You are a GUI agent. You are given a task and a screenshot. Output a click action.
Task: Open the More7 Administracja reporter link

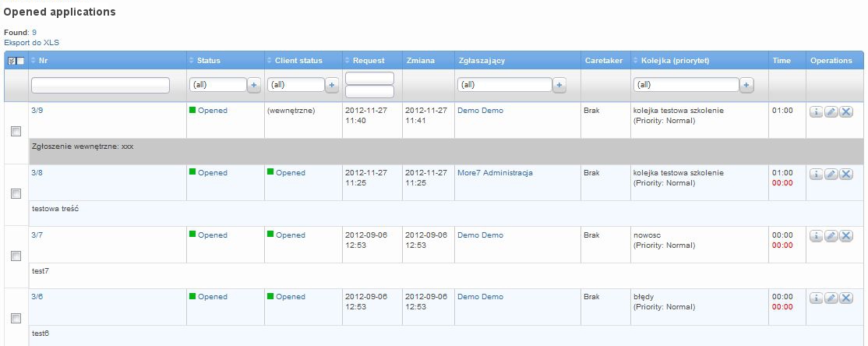point(495,173)
